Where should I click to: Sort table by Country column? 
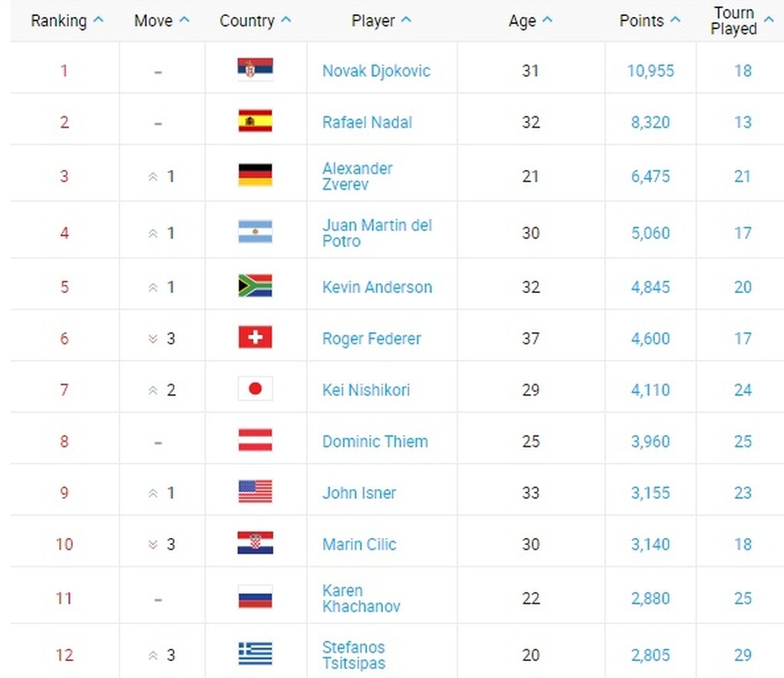255,21
